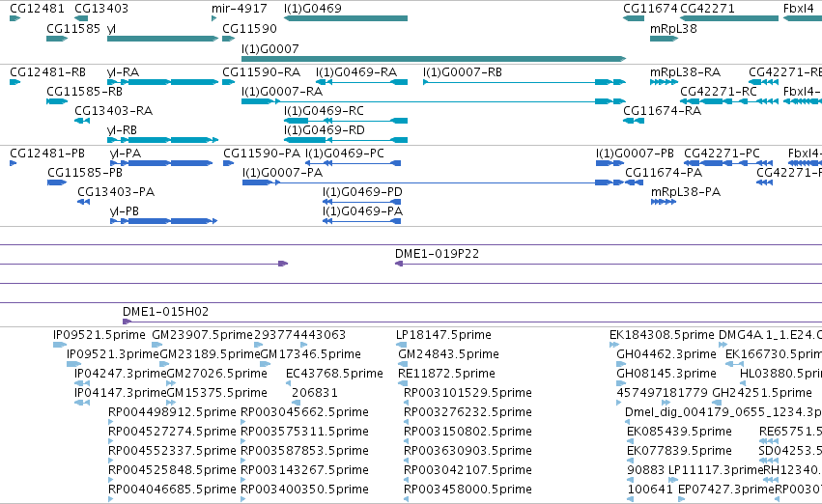822x504 pixels.
Task: Open protein l(1)G0007-PB
Action: coord(635,153)
